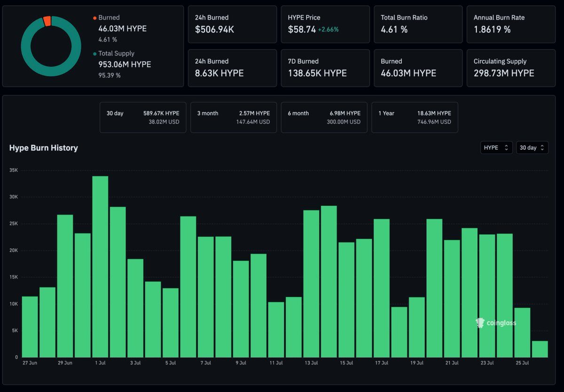564x392 pixels.
Task: Click the 300.00M USD value
Action: pyautogui.click(x=344, y=122)
